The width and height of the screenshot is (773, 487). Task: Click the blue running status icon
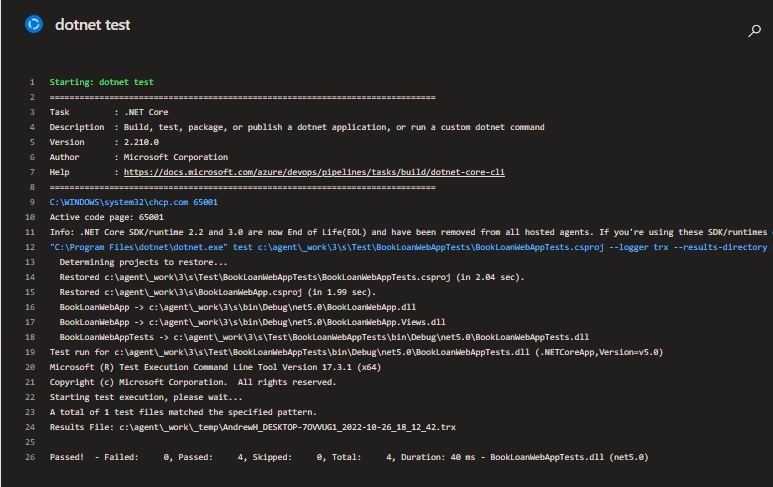point(34,24)
